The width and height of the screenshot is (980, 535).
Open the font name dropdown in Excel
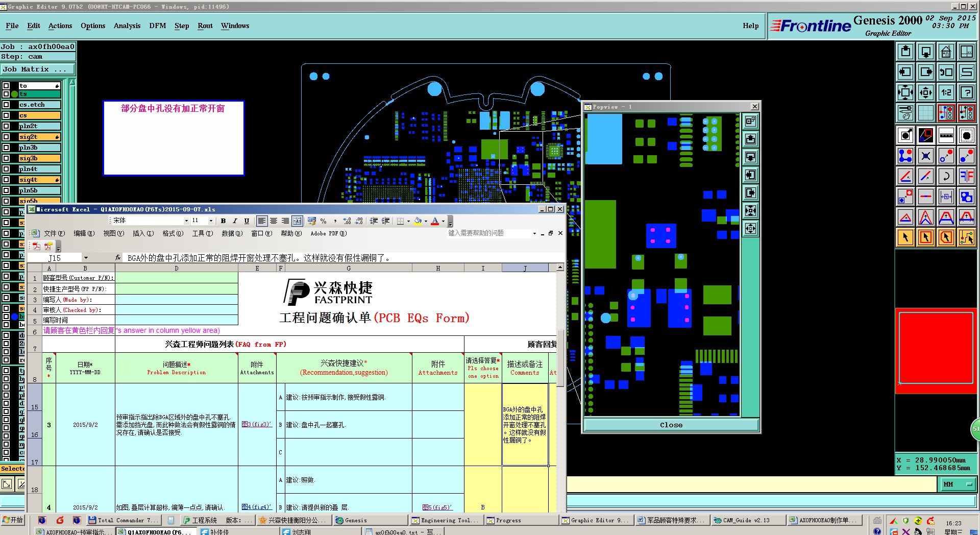pyautogui.click(x=186, y=221)
